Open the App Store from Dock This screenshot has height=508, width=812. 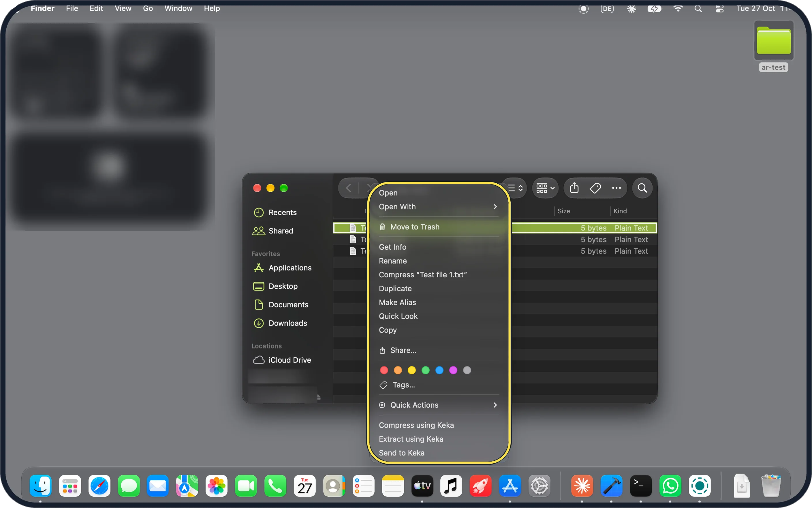tap(510, 486)
